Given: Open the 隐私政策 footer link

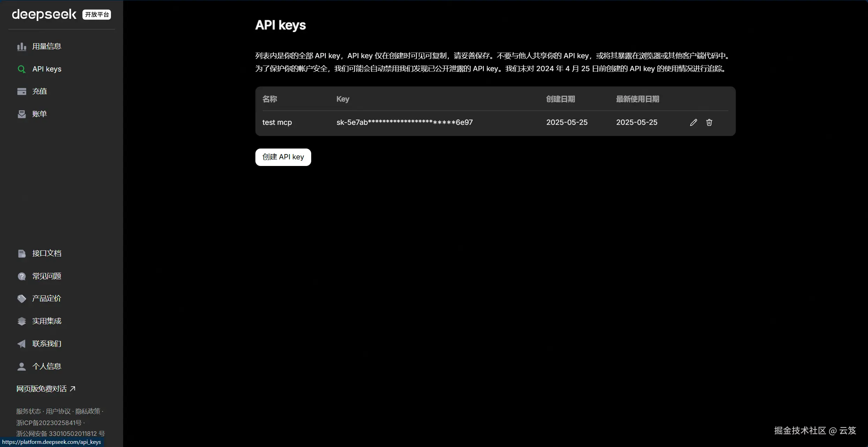Looking at the screenshot, I should point(88,411).
